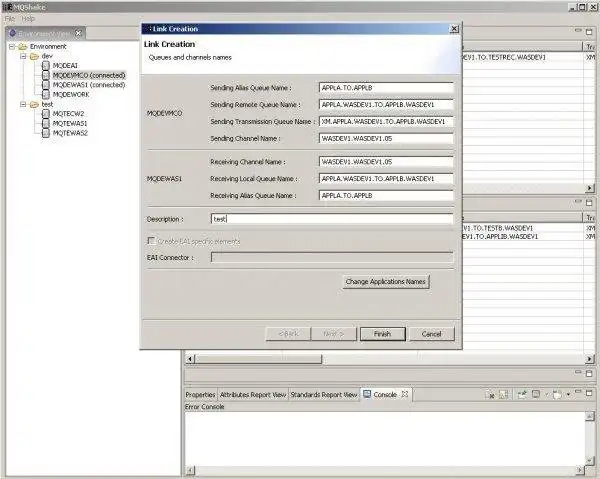Maximize the middle-right table panel
600x479 pixels.
[589, 202]
